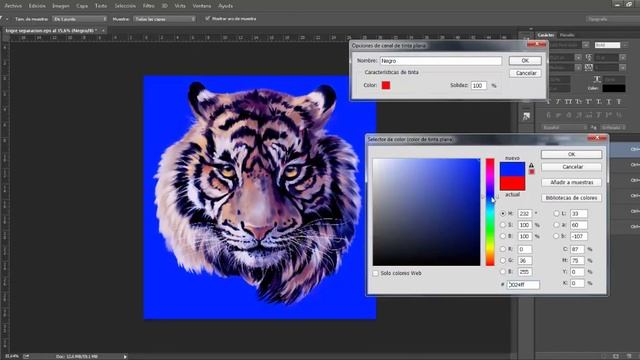Open the Tamaño de muestra dropdown
The height and width of the screenshot is (360, 640).
pyautogui.click(x=80, y=19)
